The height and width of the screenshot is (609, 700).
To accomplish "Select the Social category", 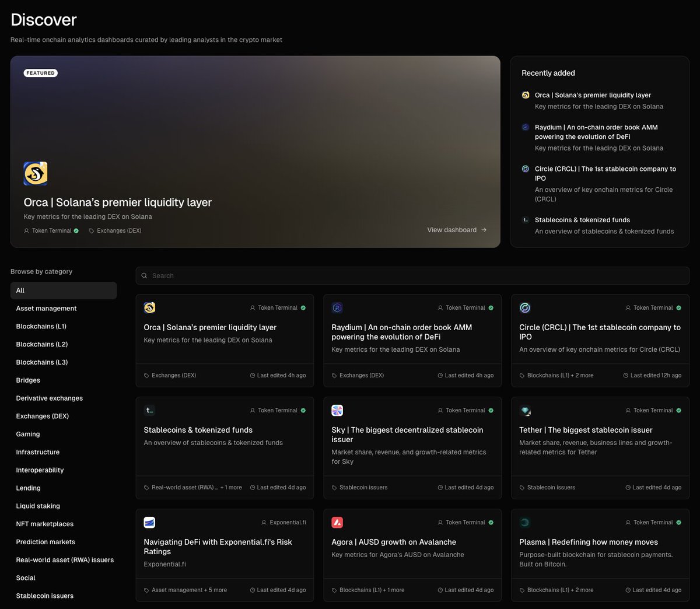I will (x=64, y=578).
